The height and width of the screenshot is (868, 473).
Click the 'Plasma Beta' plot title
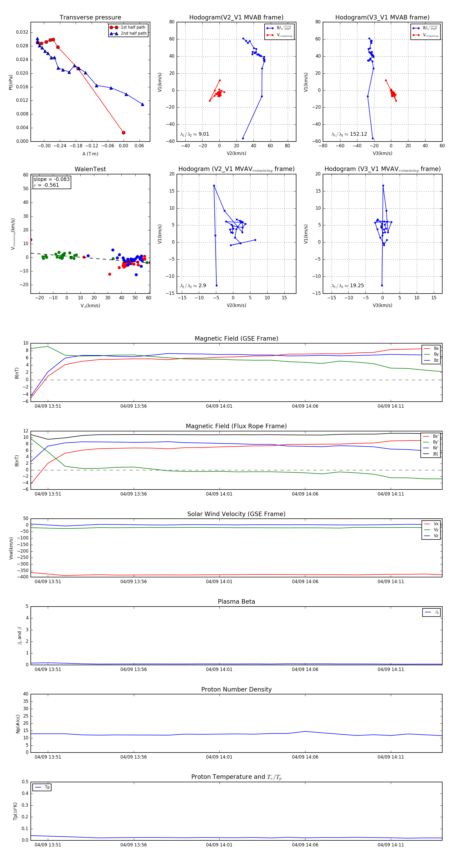236,602
